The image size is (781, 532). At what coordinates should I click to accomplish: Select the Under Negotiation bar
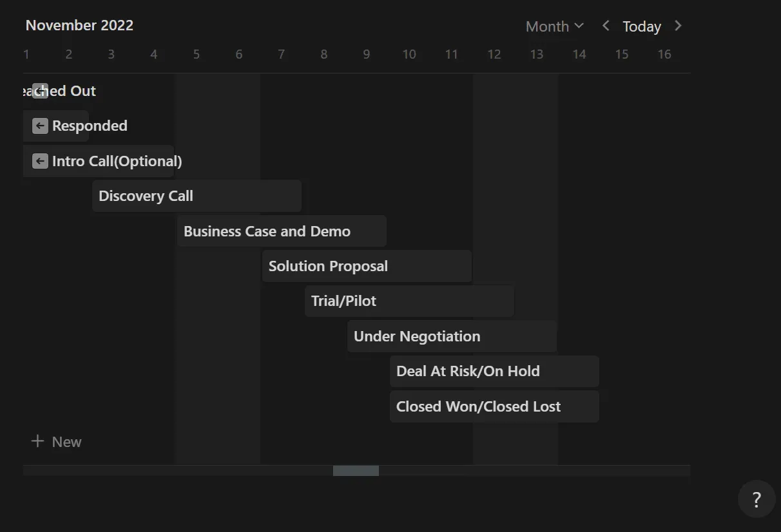(x=452, y=336)
